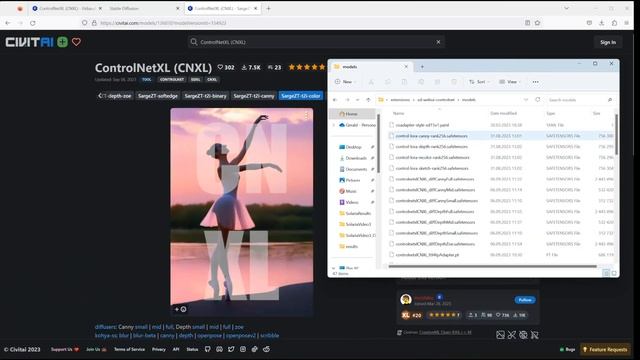Click the star rating beside the model title
The image size is (640, 360).
pyautogui.click(x=307, y=67)
